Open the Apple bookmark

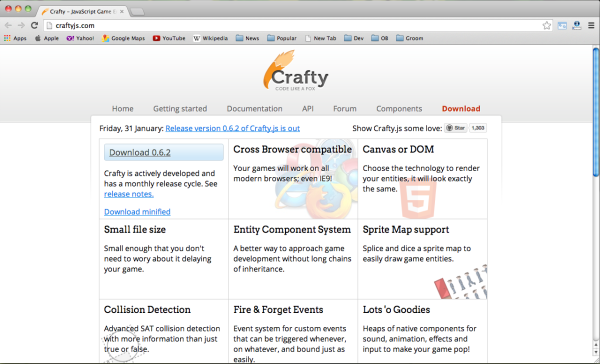47,38
